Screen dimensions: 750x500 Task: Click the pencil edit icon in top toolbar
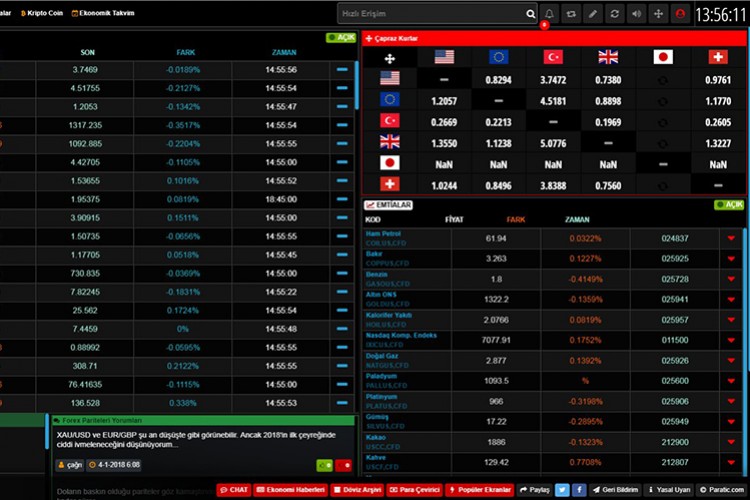click(x=592, y=15)
